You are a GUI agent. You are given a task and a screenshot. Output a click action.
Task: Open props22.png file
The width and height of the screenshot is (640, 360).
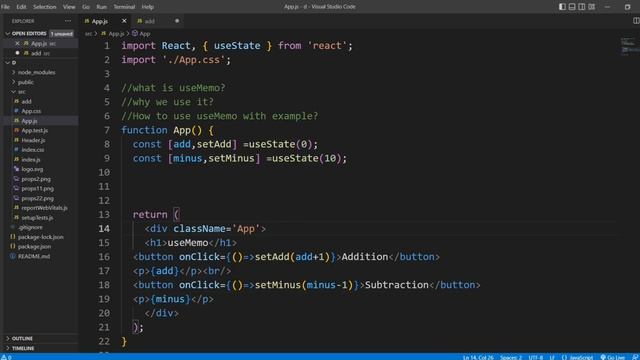point(37,198)
